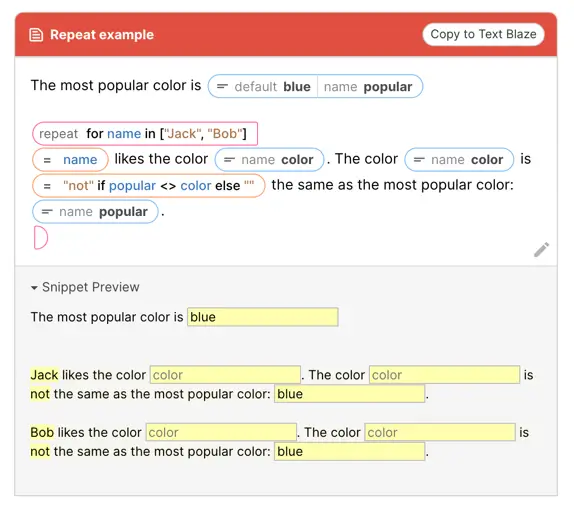
Task: Click the most popular color input containing blue
Action: tap(262, 317)
